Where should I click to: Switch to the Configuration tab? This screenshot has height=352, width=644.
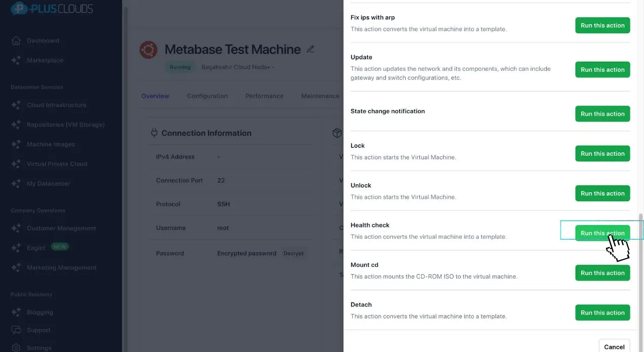click(x=207, y=96)
